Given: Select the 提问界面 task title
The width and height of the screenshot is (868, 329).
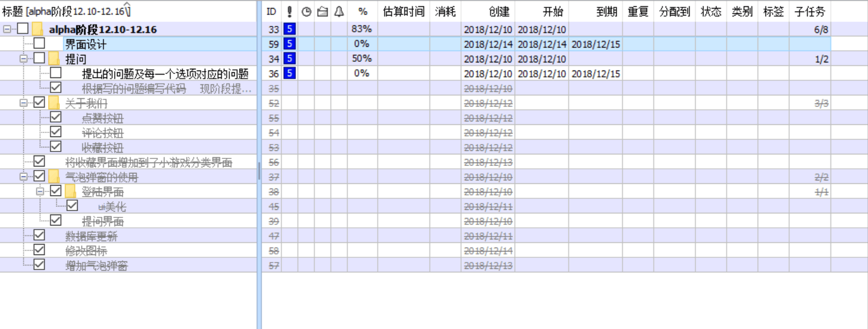Looking at the screenshot, I should click(x=102, y=221).
